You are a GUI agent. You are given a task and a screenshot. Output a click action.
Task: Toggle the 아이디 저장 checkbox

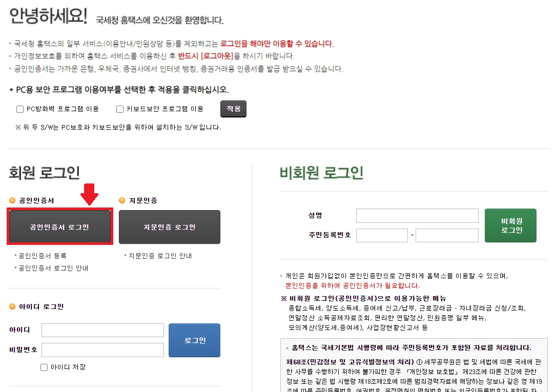click(x=44, y=367)
